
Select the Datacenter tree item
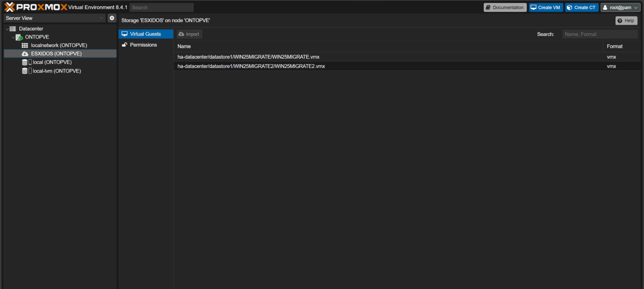31,29
